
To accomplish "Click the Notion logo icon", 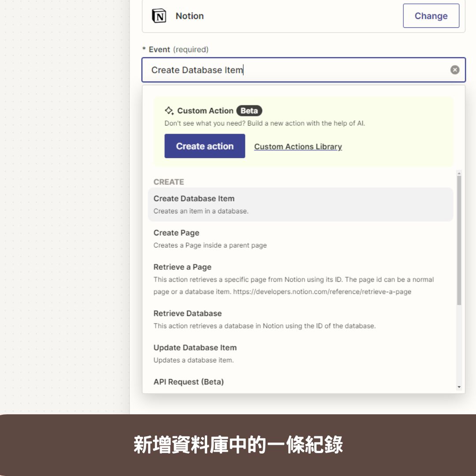I will pyautogui.click(x=160, y=15).
